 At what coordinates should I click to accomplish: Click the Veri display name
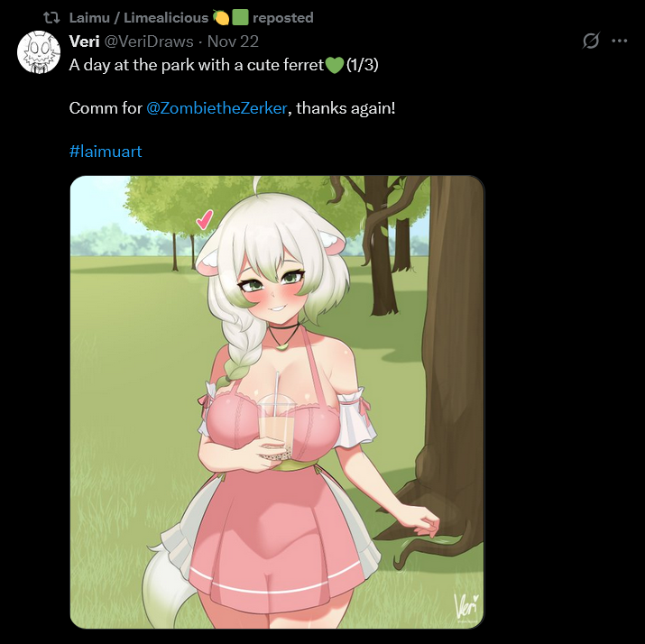coord(84,41)
